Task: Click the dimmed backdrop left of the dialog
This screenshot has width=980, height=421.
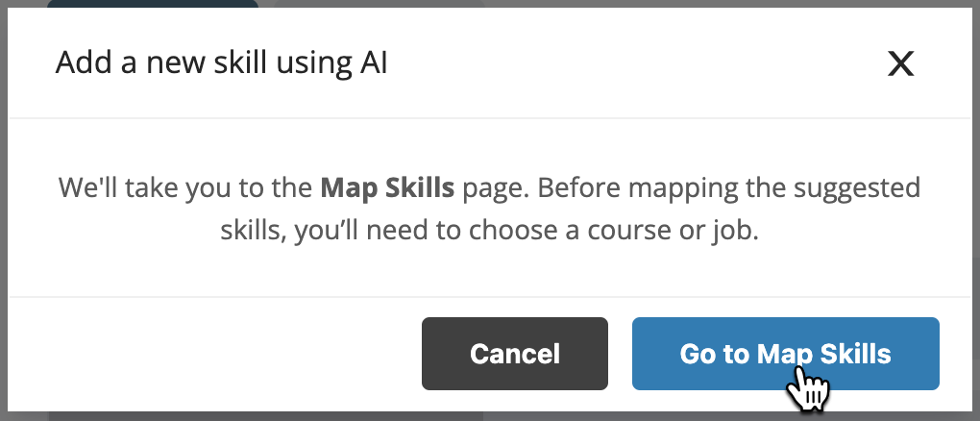Action: tap(3, 210)
